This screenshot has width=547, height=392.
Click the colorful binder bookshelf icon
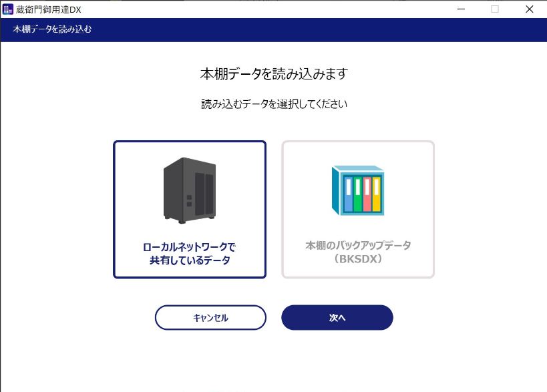pyautogui.click(x=358, y=190)
